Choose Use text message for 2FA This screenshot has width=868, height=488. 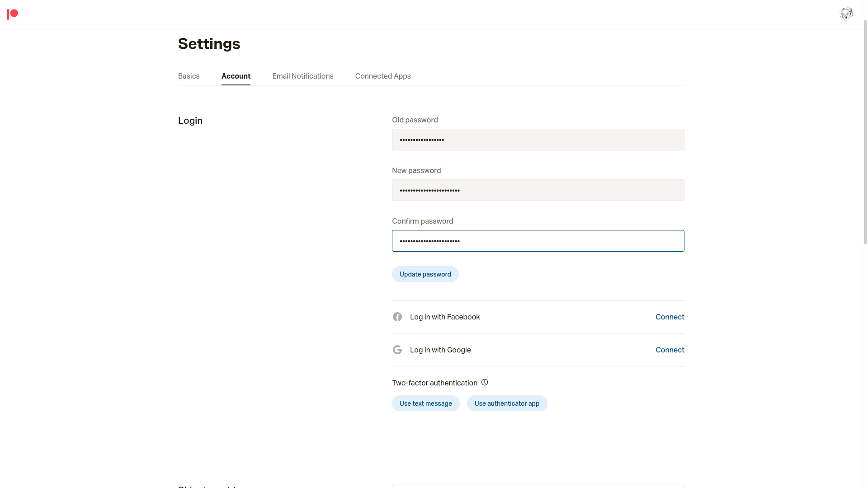tap(425, 403)
